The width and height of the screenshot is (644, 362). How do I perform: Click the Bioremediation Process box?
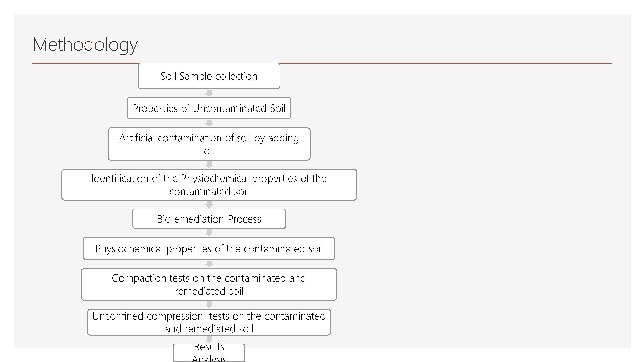click(x=209, y=219)
